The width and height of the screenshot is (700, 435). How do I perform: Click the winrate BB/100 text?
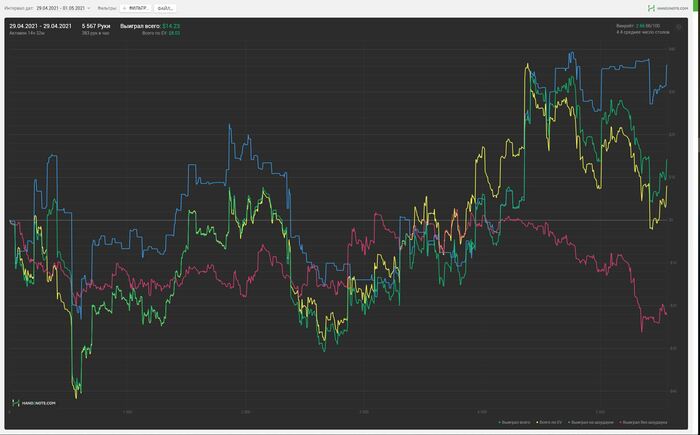(638, 26)
